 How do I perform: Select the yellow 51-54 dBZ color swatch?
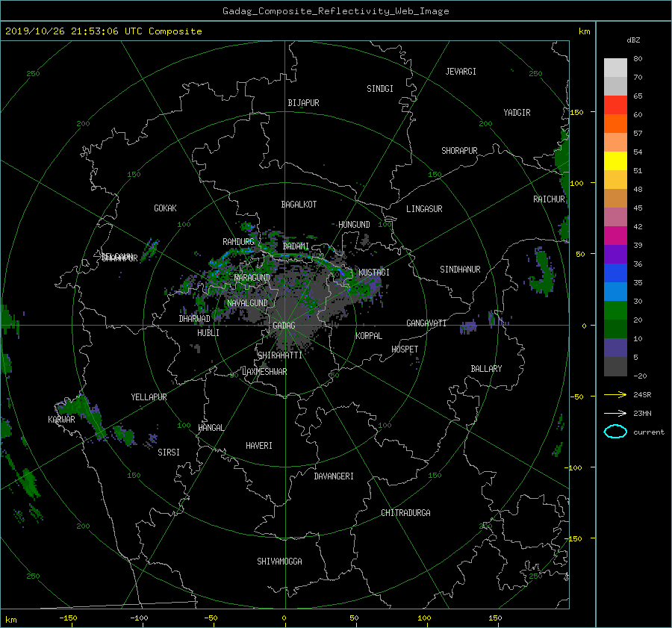pos(615,161)
